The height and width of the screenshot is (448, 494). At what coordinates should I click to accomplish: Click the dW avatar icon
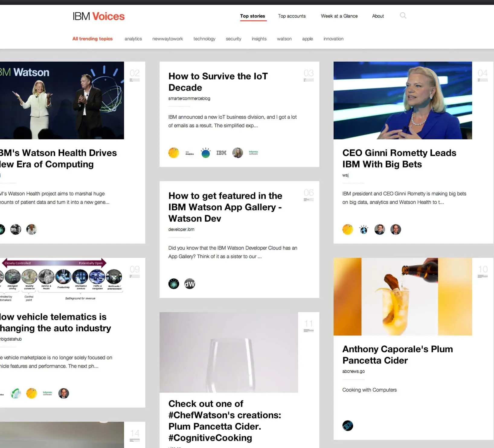click(190, 284)
